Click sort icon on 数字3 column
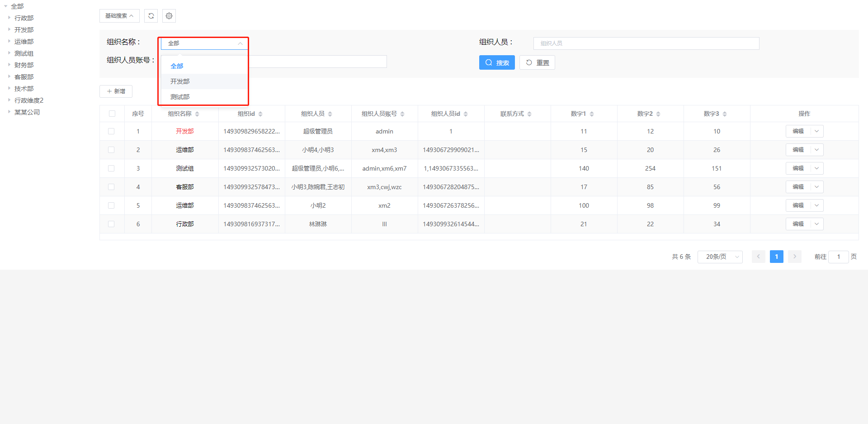Screen dimensions: 868x424 click(x=725, y=114)
